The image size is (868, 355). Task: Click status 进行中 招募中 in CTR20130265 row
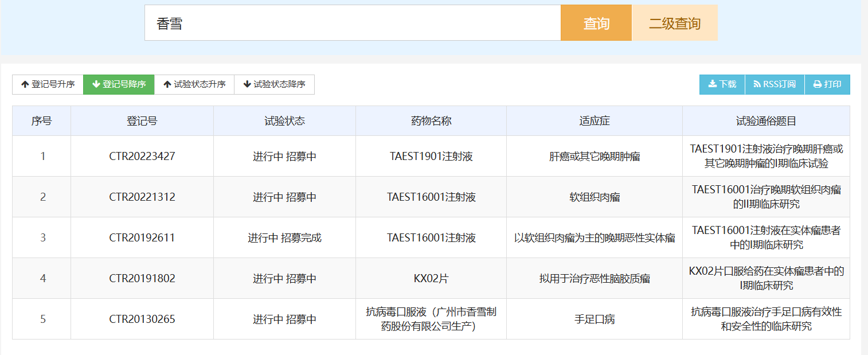tap(285, 319)
